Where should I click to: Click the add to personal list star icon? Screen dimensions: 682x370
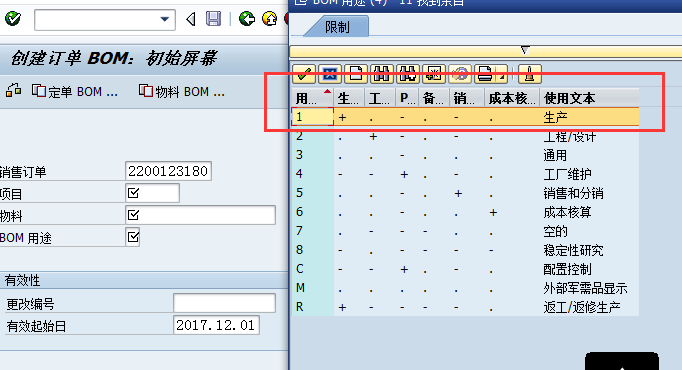point(434,73)
